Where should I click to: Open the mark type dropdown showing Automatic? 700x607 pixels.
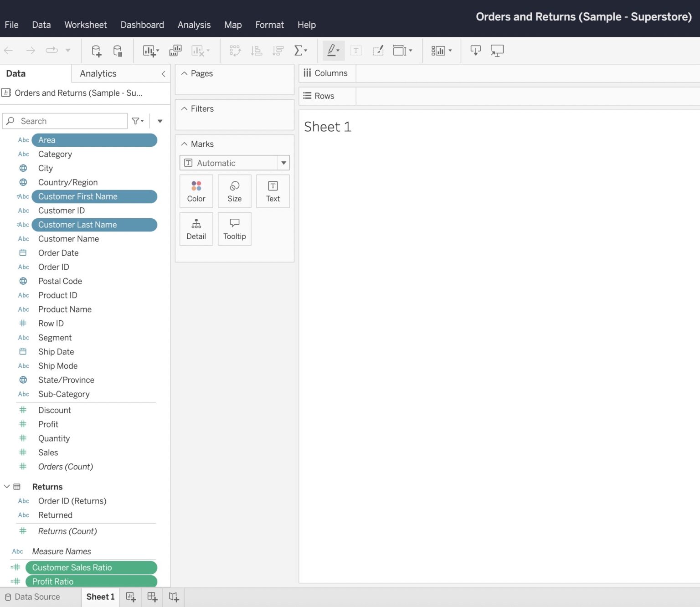pyautogui.click(x=283, y=163)
